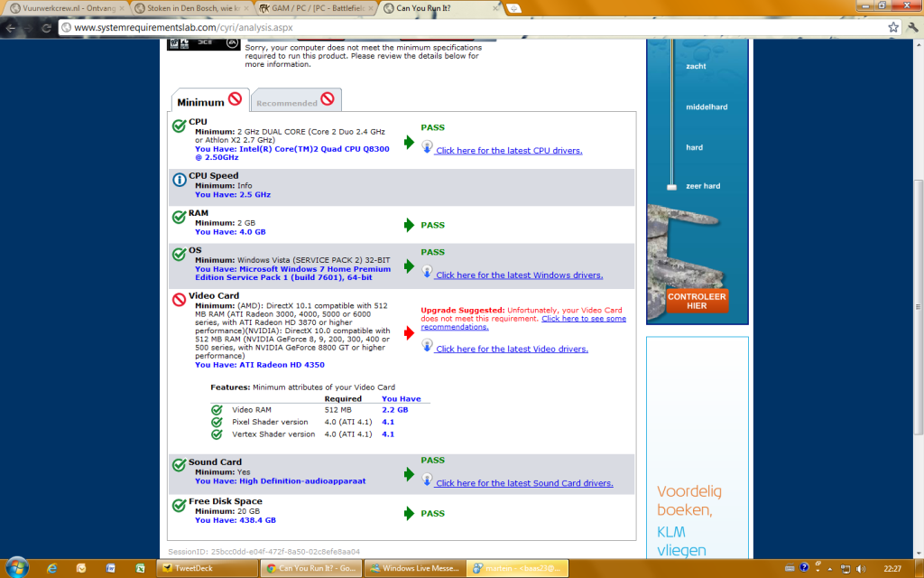
Task: Go forward using the browser forward arrow
Action: point(28,28)
